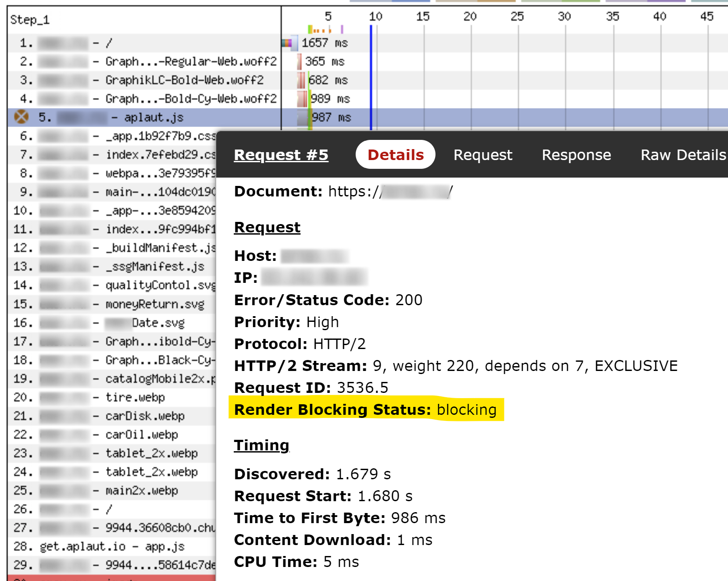Select request 1 root document row
Viewport: 728px width, 581px height.
tap(109, 43)
